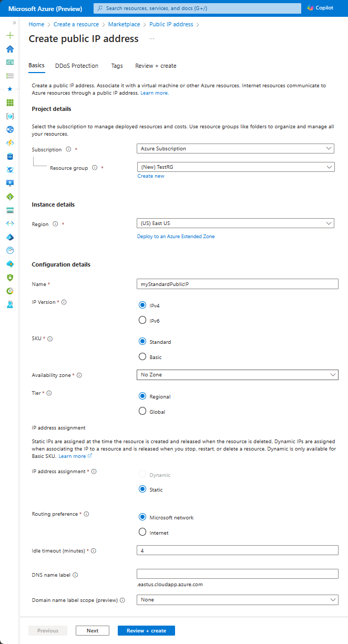Choose the Standard SKU option
The image size is (348, 644).
[x=142, y=341]
